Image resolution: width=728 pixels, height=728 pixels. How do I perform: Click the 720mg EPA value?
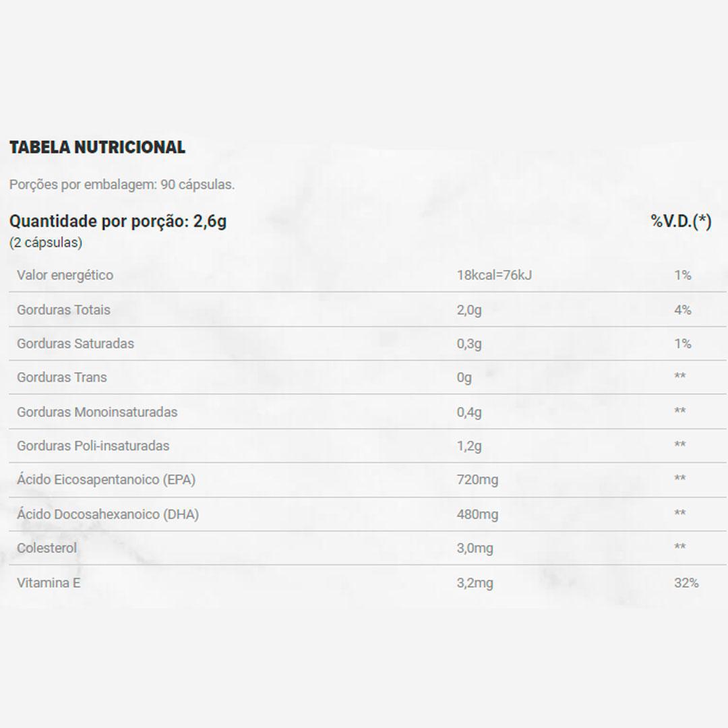click(x=477, y=480)
